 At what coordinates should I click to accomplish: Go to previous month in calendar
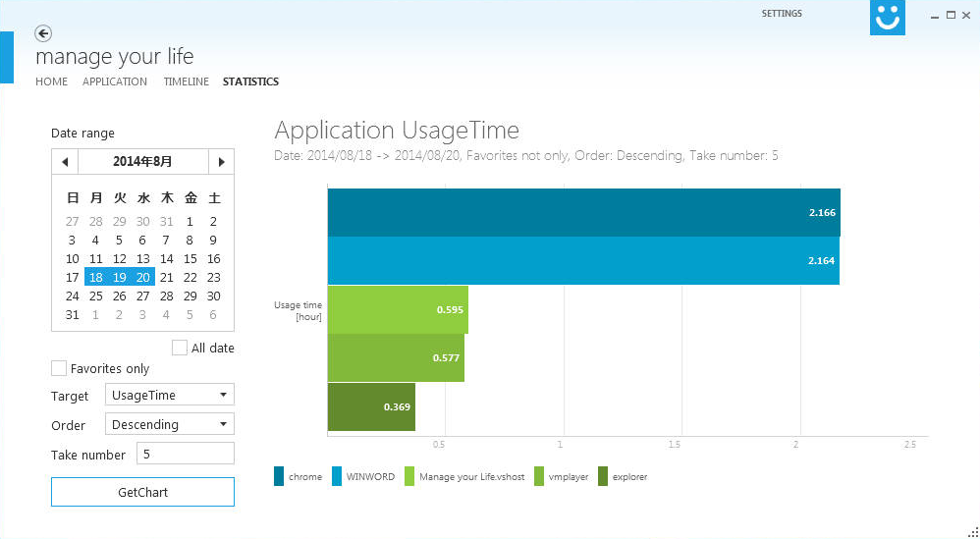tap(65, 162)
